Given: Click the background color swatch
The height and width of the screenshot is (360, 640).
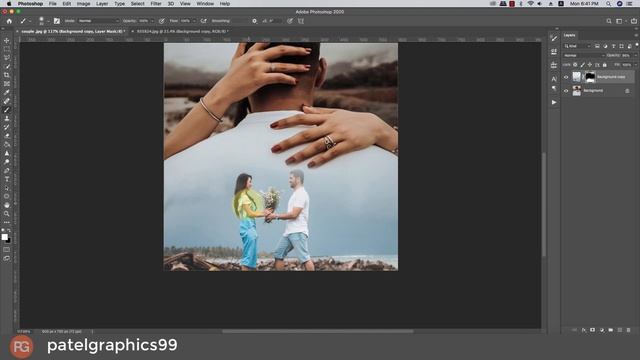Looking at the screenshot, I should [x=9, y=240].
